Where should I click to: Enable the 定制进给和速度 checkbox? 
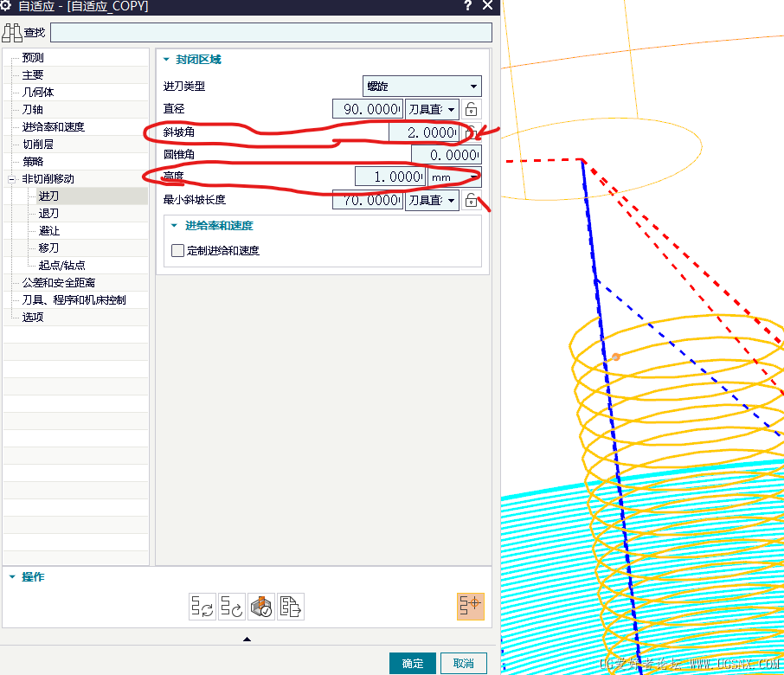(x=177, y=250)
